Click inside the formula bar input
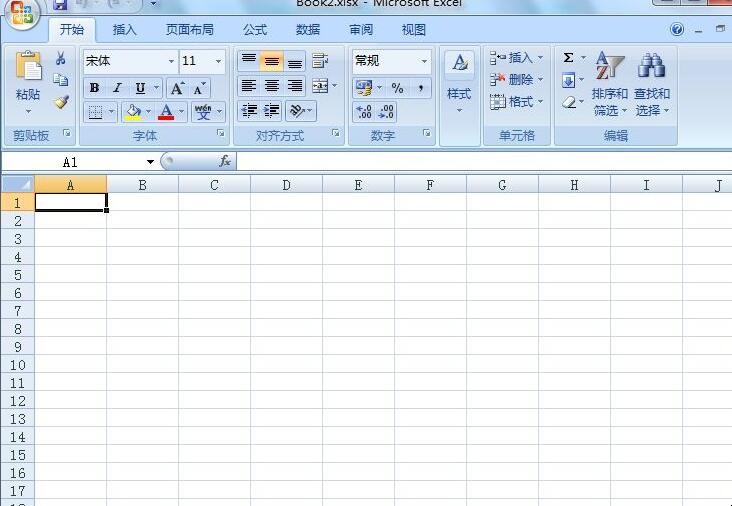Viewport: 732px width, 506px height. click(485, 162)
